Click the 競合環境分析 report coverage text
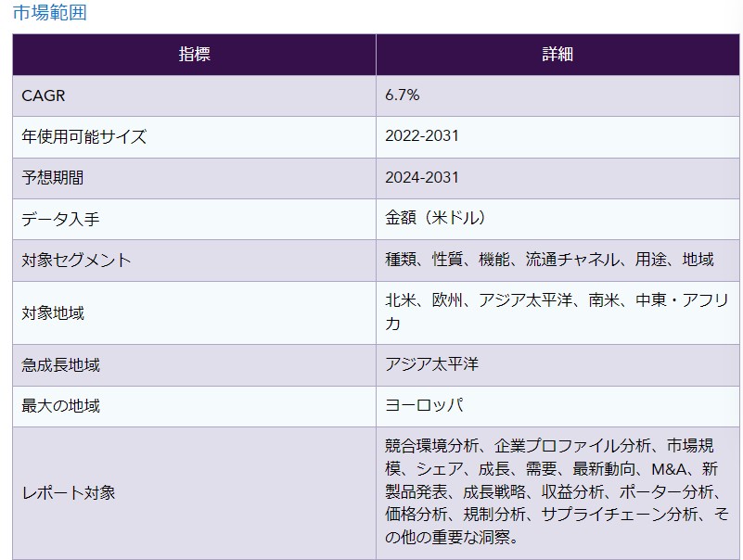 point(557,491)
